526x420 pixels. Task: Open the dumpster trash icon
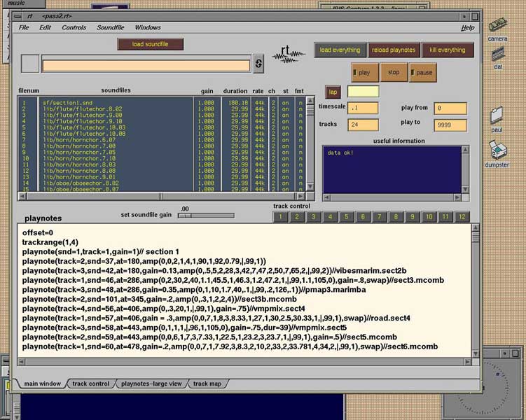[499, 150]
